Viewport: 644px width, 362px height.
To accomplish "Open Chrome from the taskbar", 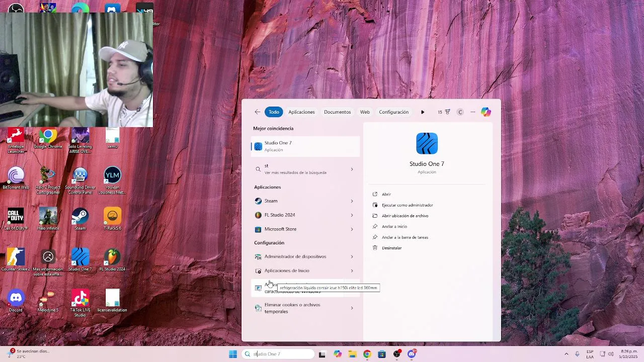I will (x=367, y=354).
